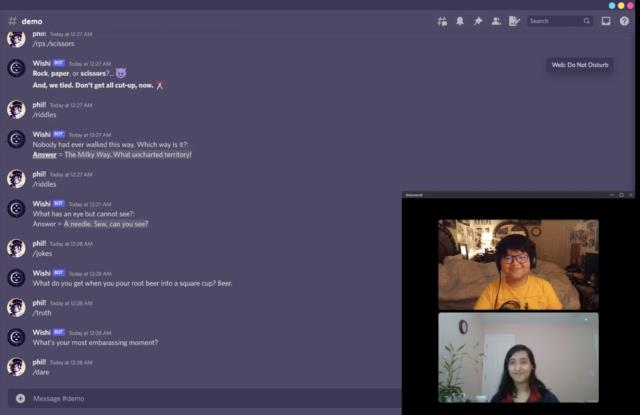Click phil's avatar beside the /dare message
Screen dimensions: 640x415
tap(16, 367)
